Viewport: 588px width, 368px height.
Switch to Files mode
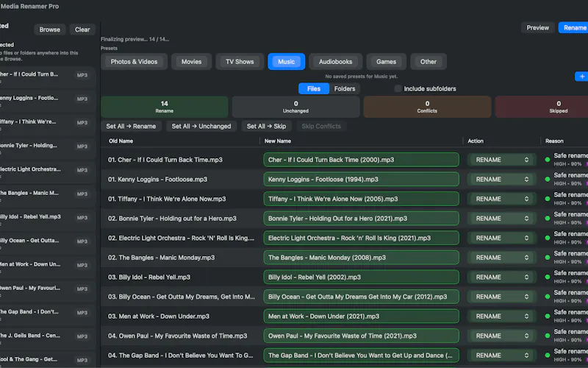pos(314,88)
